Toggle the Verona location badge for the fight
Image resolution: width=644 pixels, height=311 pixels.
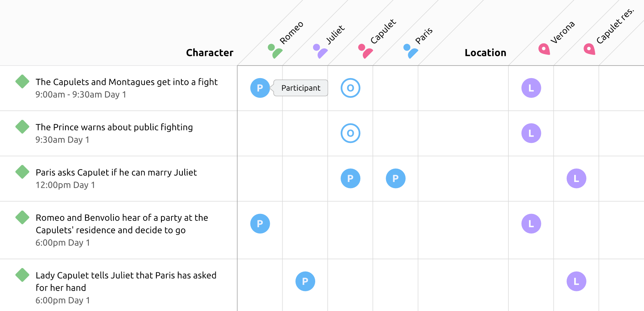click(531, 88)
